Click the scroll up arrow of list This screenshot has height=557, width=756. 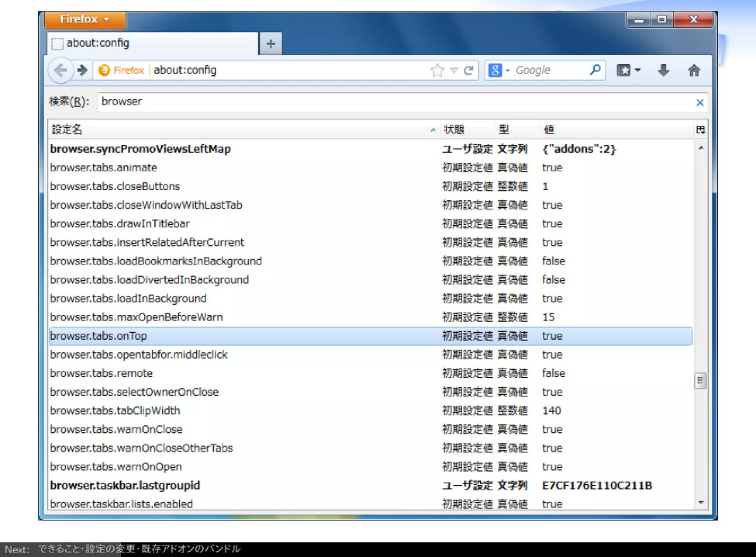(x=701, y=148)
